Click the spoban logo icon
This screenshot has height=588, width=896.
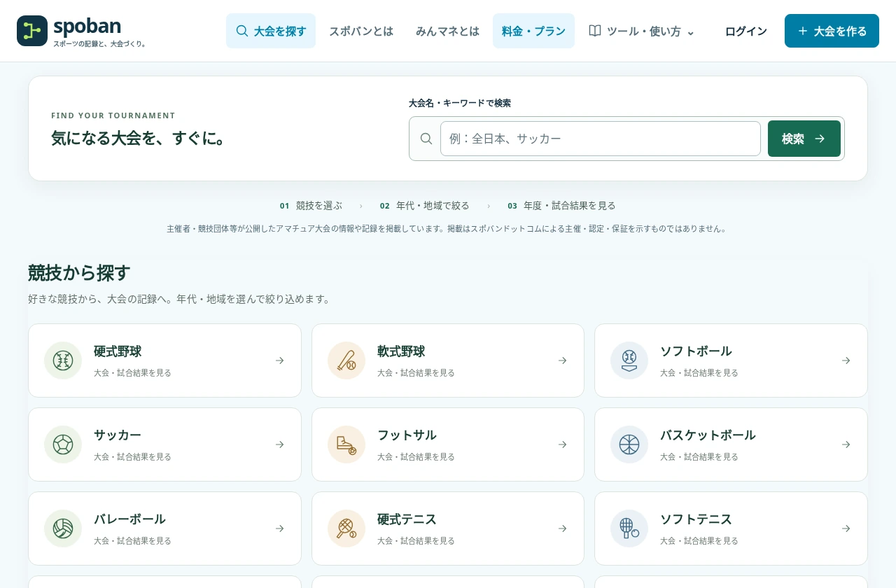pyautogui.click(x=32, y=31)
